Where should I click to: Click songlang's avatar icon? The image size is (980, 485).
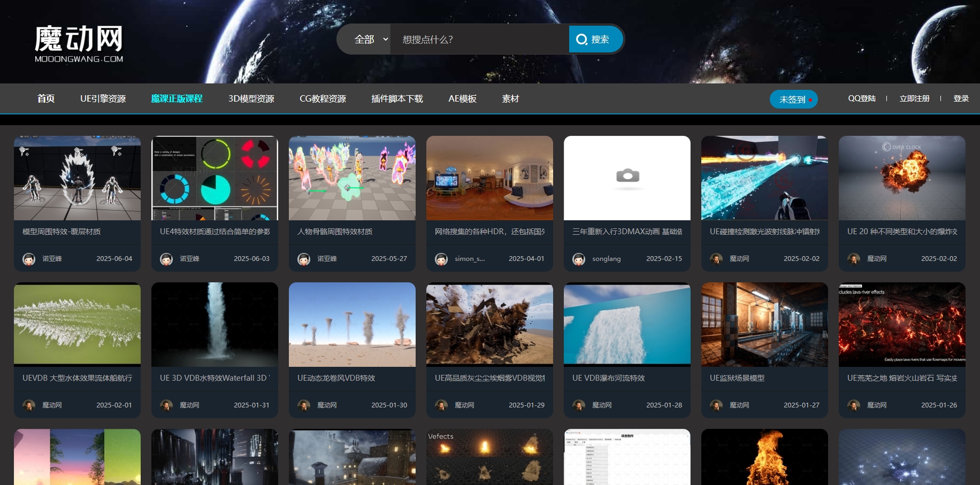tap(579, 258)
